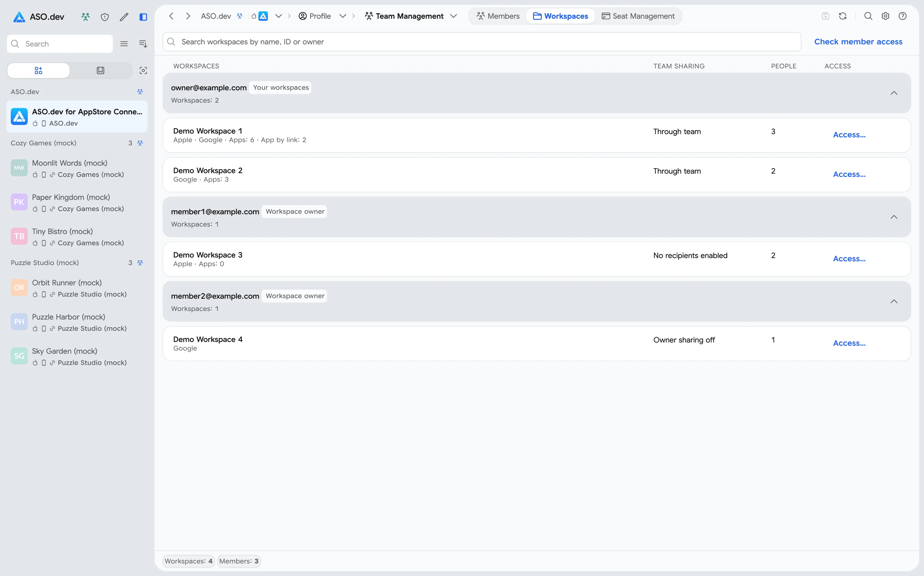Open Access for Demo Workspace 1

point(849,135)
